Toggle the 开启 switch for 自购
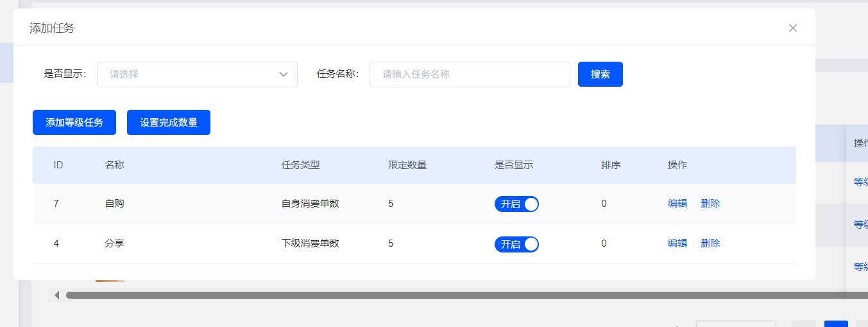This screenshot has height=327, width=868. (x=516, y=204)
